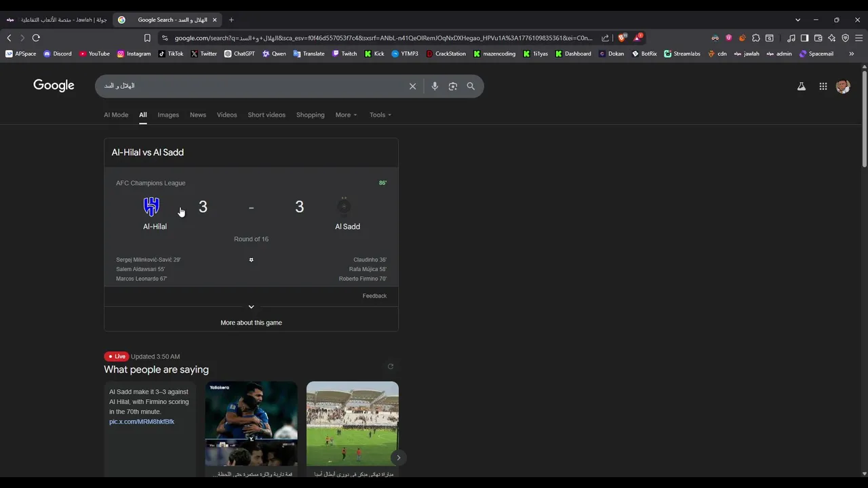
Task: View site information icon in address bar
Action: [165, 38]
